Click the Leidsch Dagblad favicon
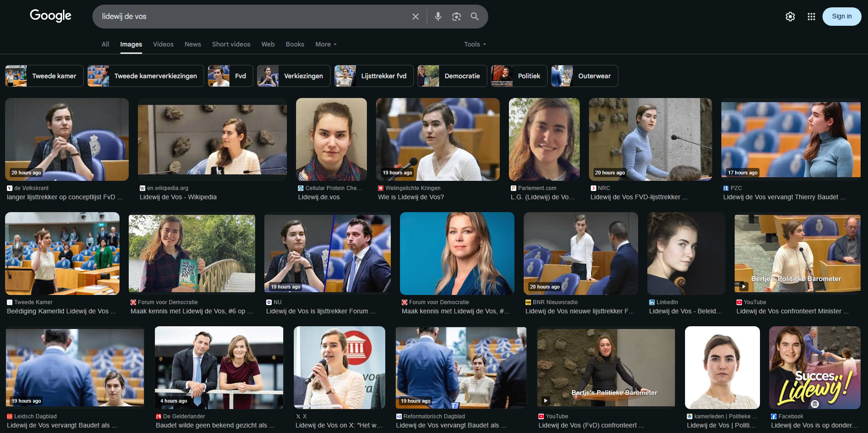Screen dimensions: 868x433 [x=10, y=416]
